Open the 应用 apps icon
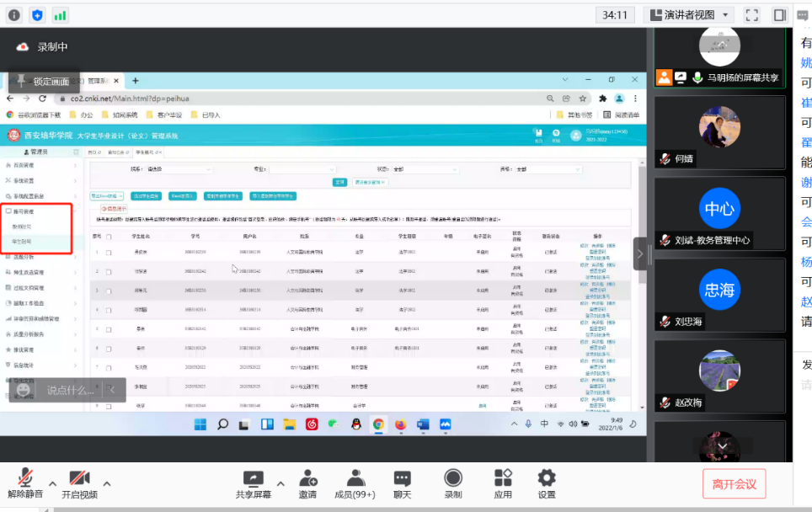This screenshot has width=812, height=512. click(x=503, y=477)
